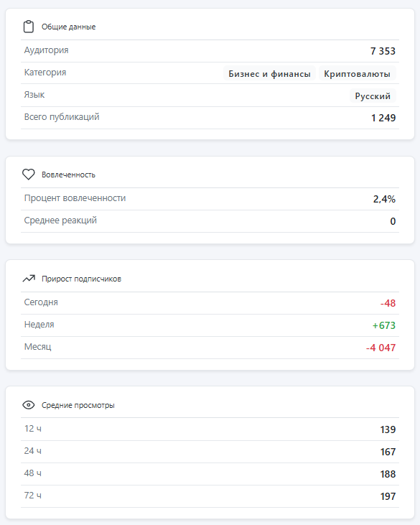Click the Язык label
420x525 pixels.
point(34,95)
